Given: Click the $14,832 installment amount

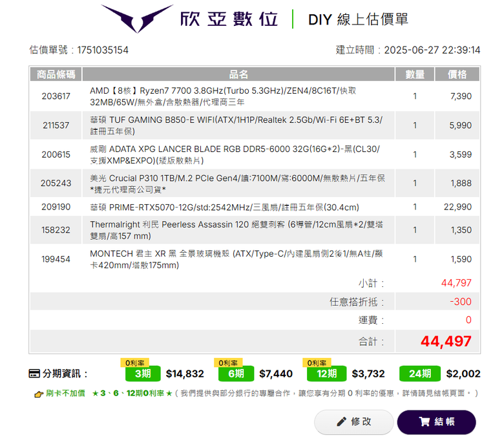Looking at the screenshot, I should click(x=185, y=374).
